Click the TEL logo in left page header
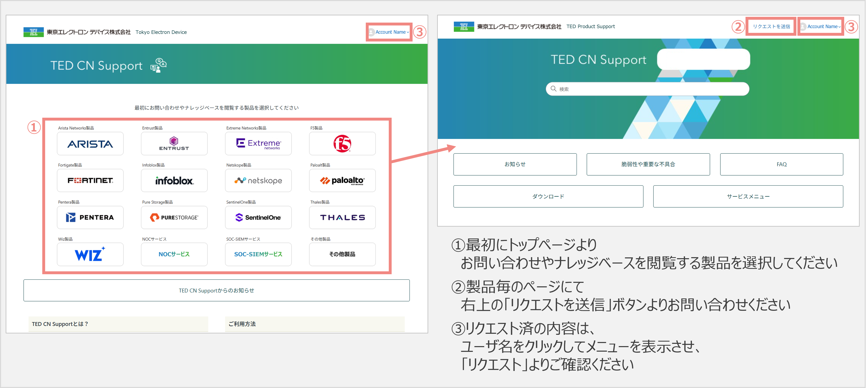Viewport: 868px width, 388px height. pos(33,32)
